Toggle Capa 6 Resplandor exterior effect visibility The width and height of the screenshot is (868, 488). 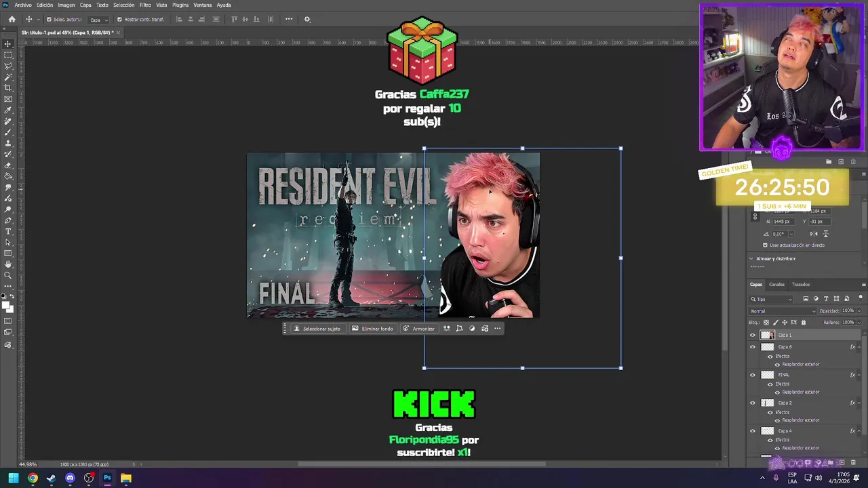click(777, 365)
